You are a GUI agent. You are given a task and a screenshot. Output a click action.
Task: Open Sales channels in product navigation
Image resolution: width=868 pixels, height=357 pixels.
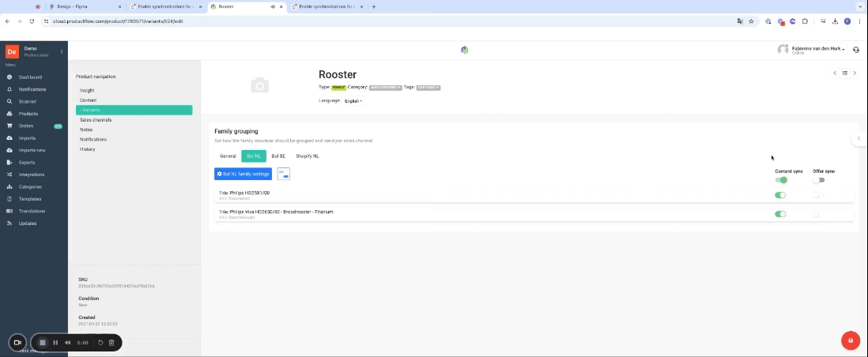point(95,119)
